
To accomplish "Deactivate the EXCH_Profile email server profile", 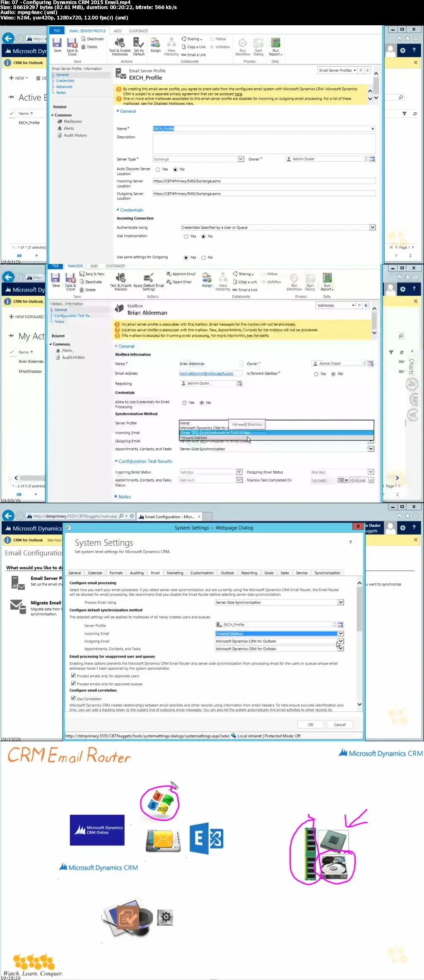I will click(x=92, y=39).
